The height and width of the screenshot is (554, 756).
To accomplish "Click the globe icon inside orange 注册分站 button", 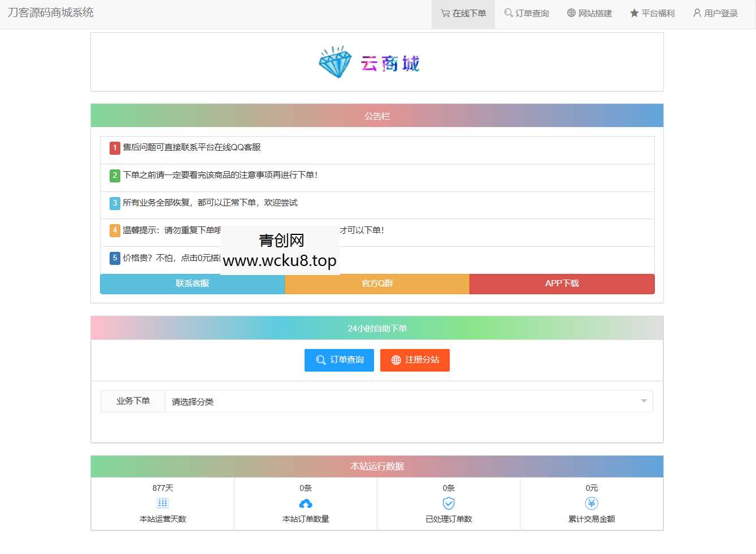I will point(395,360).
